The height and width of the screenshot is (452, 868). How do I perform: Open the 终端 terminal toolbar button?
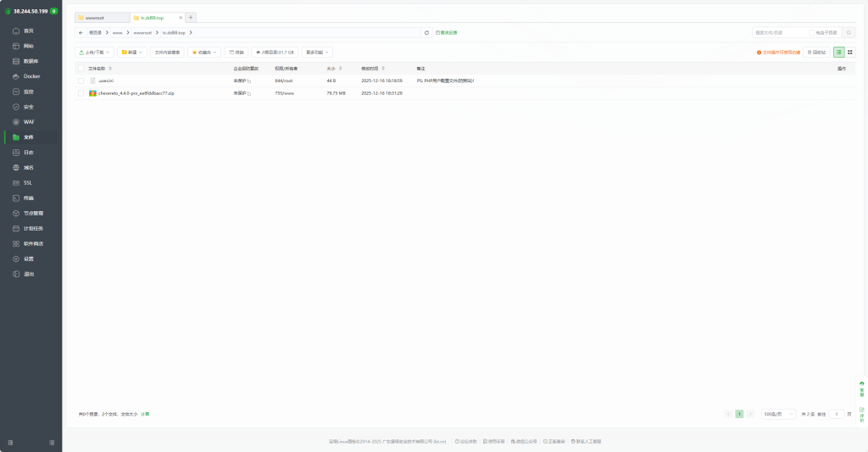(236, 52)
